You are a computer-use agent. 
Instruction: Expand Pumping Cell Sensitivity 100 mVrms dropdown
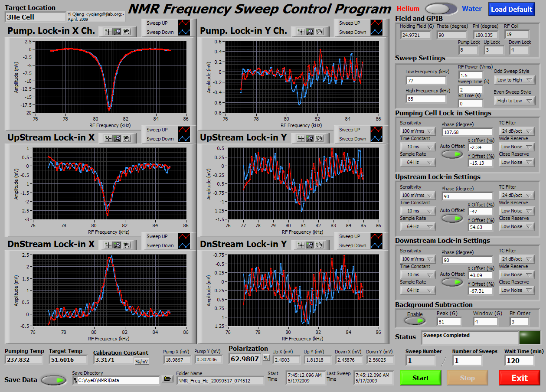[418, 131]
